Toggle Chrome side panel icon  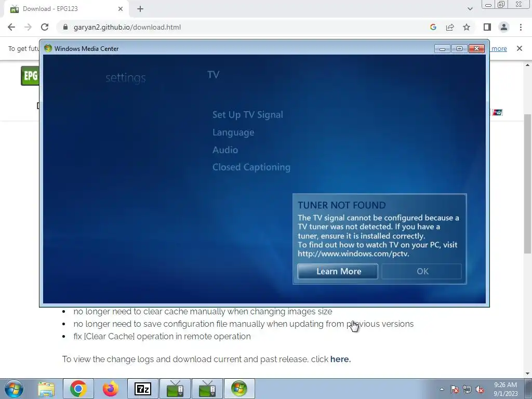click(487, 27)
